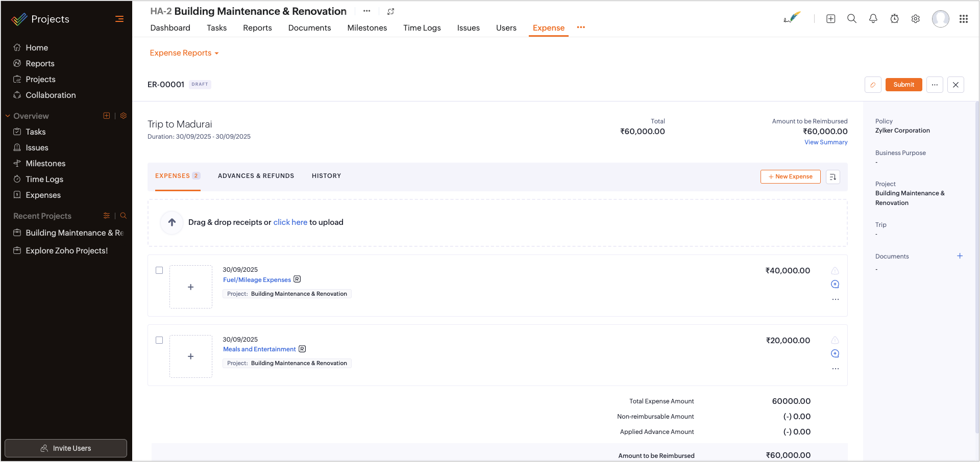Click the New Expense button
980x462 pixels.
pyautogui.click(x=790, y=176)
